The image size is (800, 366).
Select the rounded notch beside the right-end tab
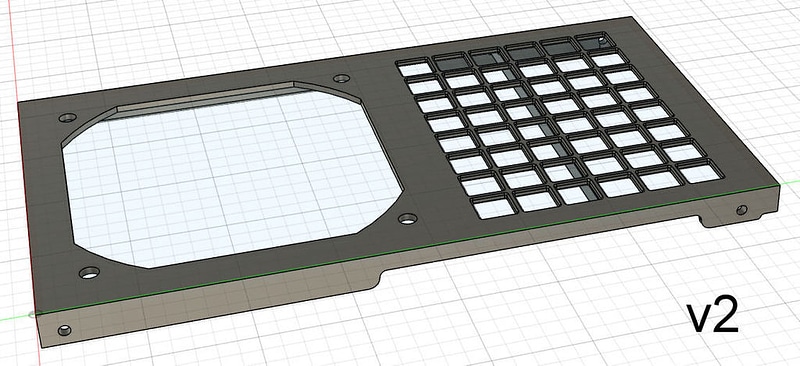point(705,221)
